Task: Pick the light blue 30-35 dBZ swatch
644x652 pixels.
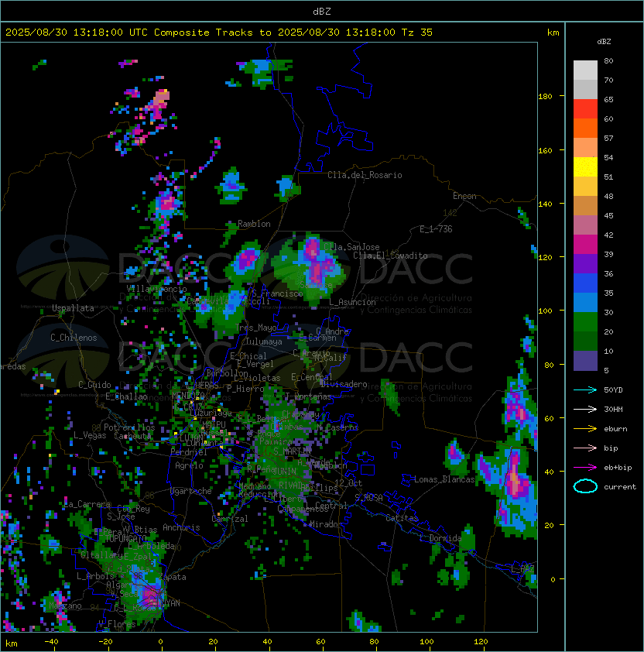Action: (x=585, y=303)
